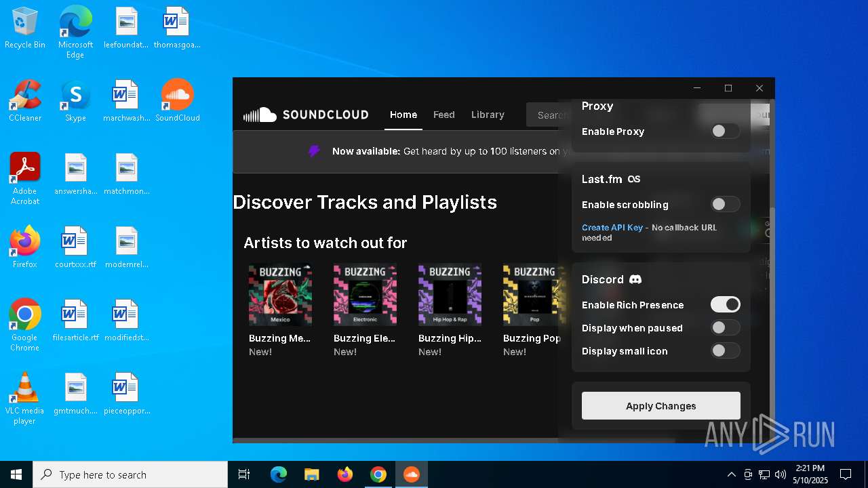Select the leefoundat... image file on desktop
This screenshot has height=488, width=868.
tap(126, 28)
